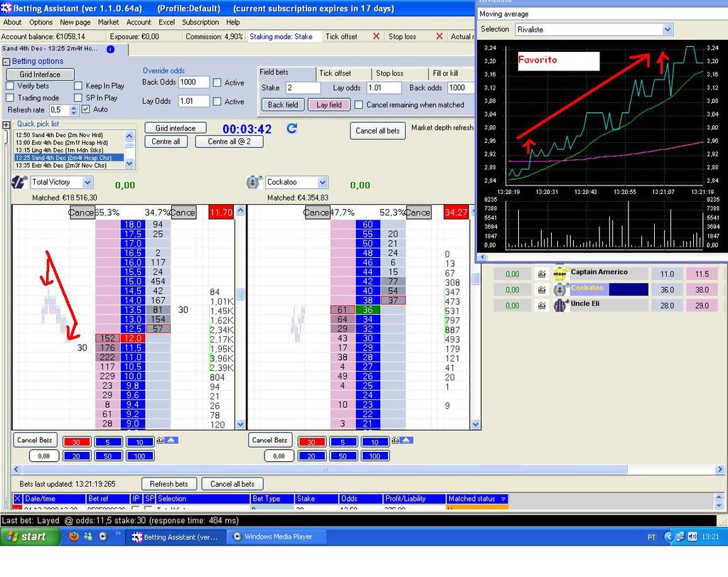Click the Refresh bets button
The height and width of the screenshot is (577, 728).
click(169, 484)
